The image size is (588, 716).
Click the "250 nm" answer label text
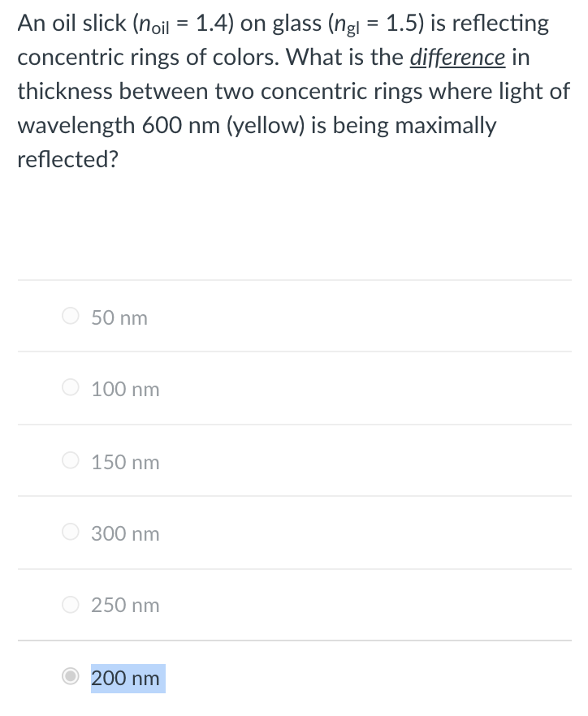(125, 606)
